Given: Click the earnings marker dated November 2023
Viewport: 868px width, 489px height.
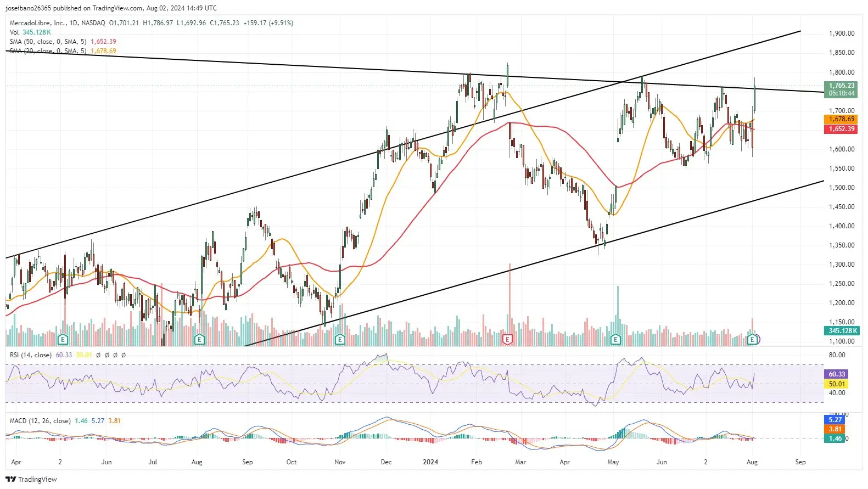Looking at the screenshot, I should (340, 340).
